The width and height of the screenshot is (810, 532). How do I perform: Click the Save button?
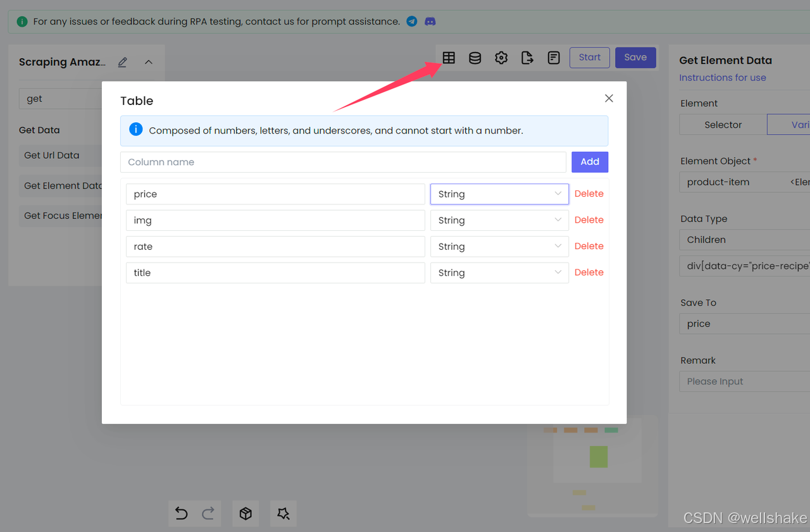tap(635, 58)
